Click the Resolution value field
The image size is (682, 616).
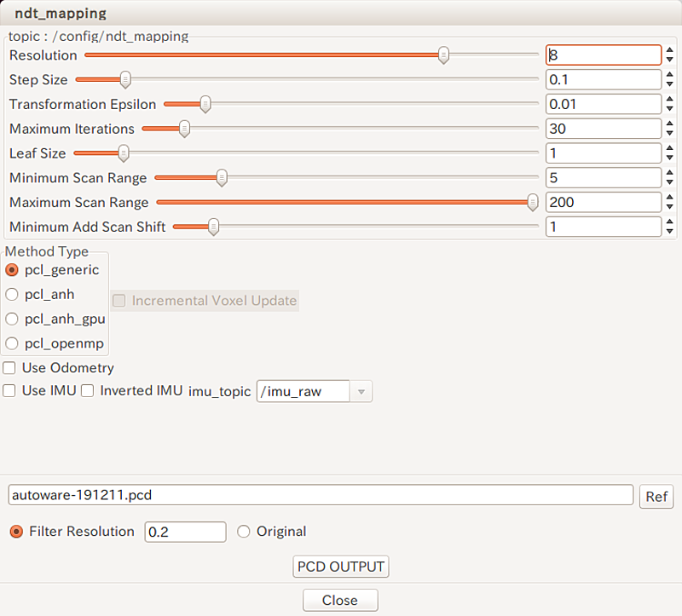pyautogui.click(x=604, y=55)
